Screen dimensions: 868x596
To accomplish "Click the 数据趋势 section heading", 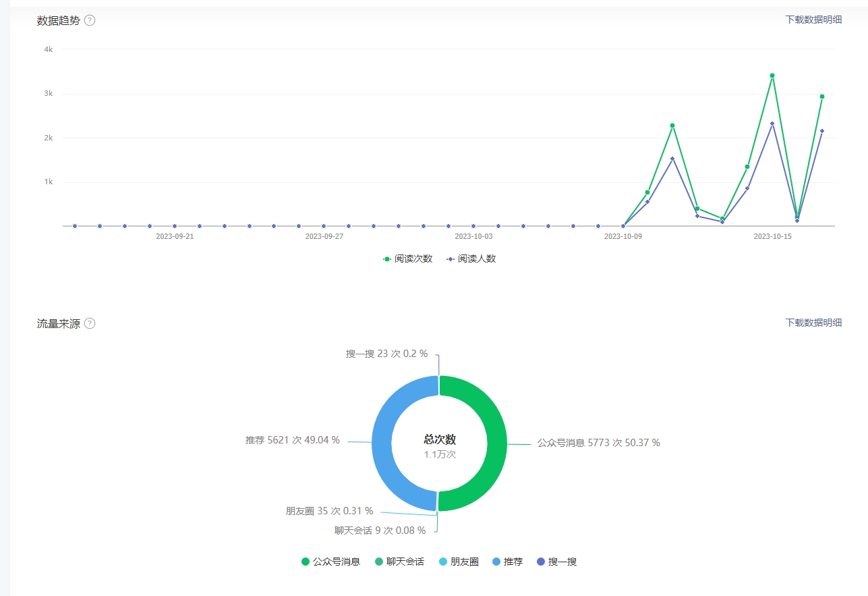I will click(59, 20).
